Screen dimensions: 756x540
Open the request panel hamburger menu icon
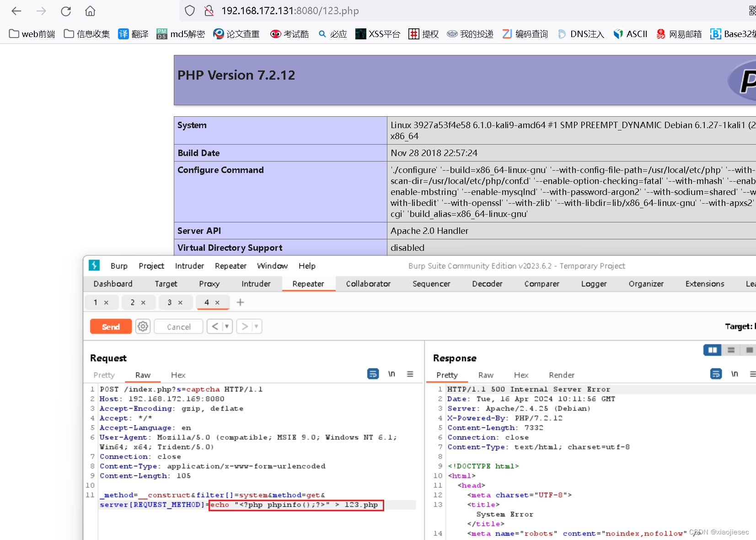[x=410, y=374]
